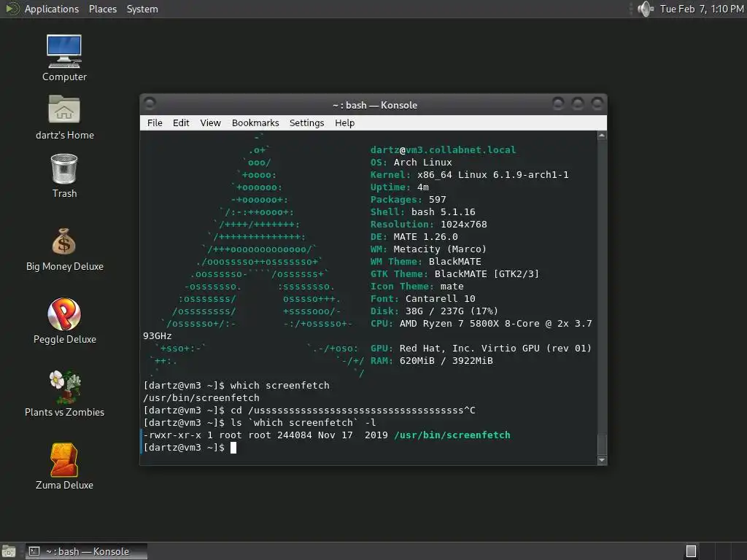The height and width of the screenshot is (560, 747).
Task: Open Konsole View menu
Action: (210, 122)
